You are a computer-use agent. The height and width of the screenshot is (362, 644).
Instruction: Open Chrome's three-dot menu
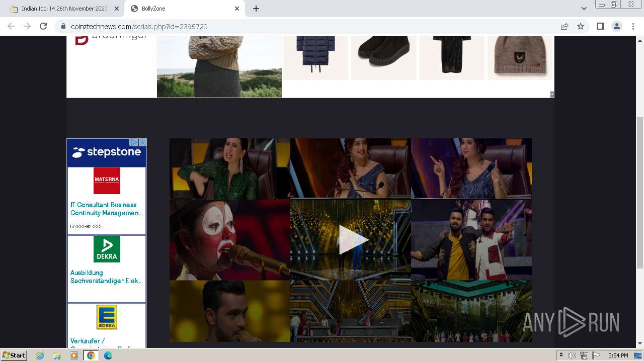[x=633, y=26]
